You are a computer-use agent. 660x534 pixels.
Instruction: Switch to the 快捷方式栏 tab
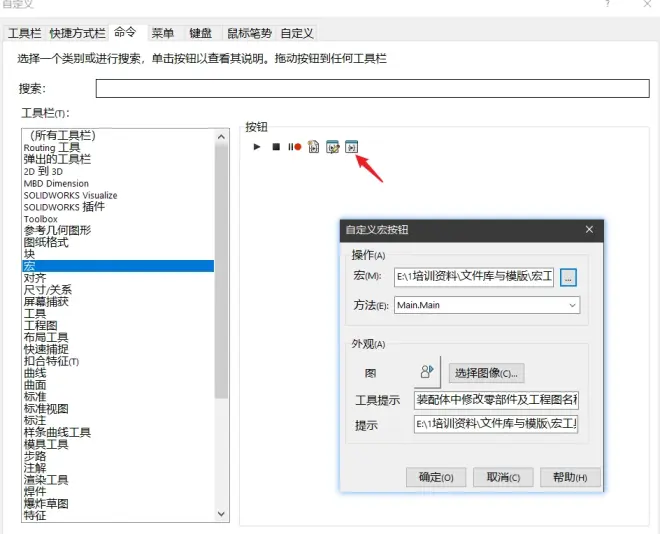pos(77,33)
